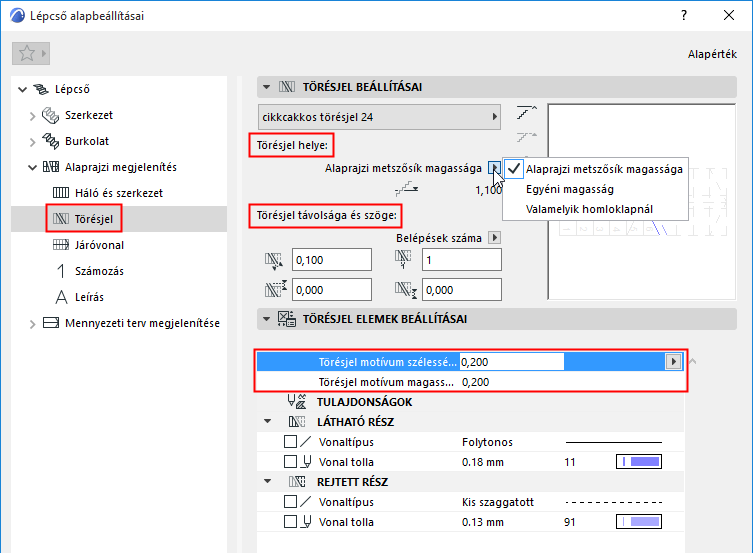Screen dimensions: 753x553
Task: Click the Mennyezeti terv megjelenítése icon
Action: (x=51, y=323)
